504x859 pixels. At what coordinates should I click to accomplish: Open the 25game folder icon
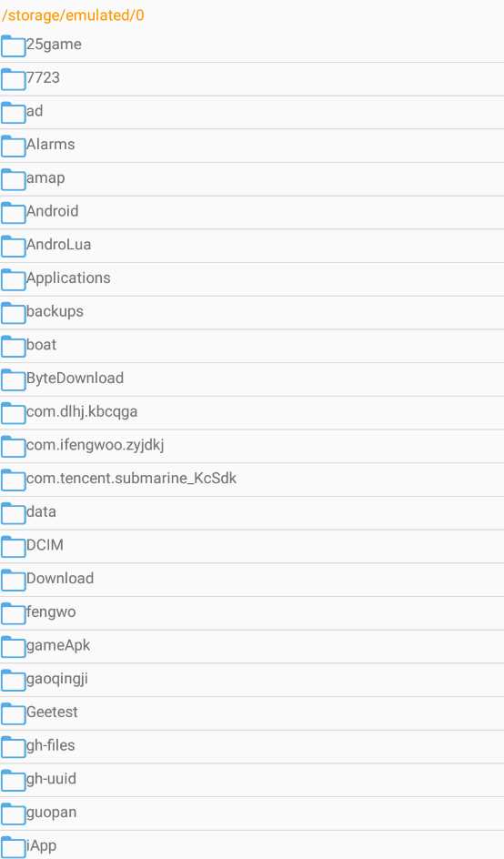(13, 46)
